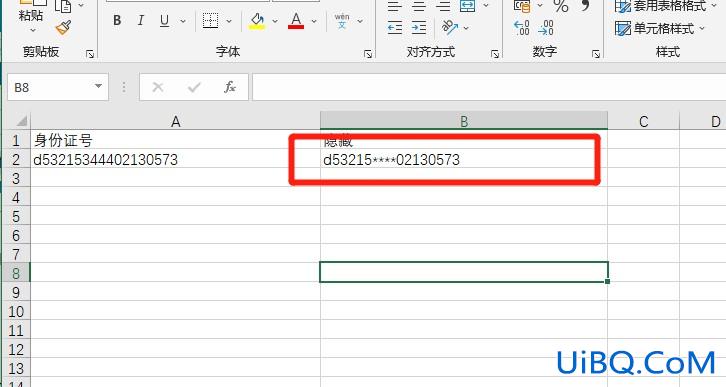Image resolution: width=726 pixels, height=387 pixels.
Task: Select row 5 header
Action: (x=16, y=216)
